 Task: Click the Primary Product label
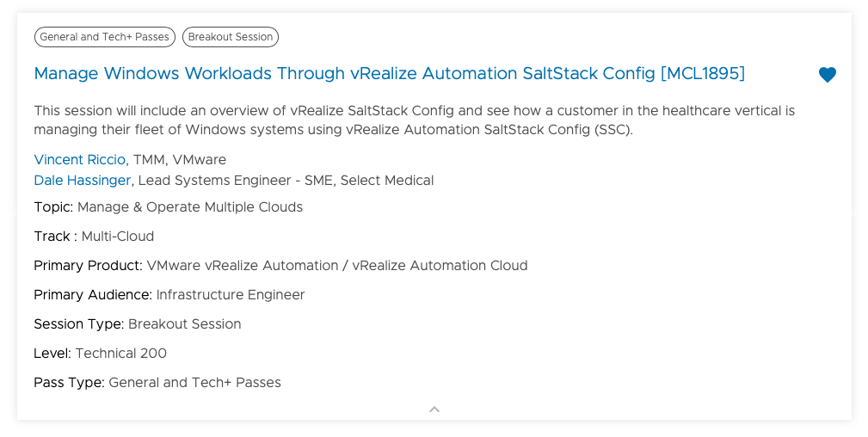click(88, 266)
